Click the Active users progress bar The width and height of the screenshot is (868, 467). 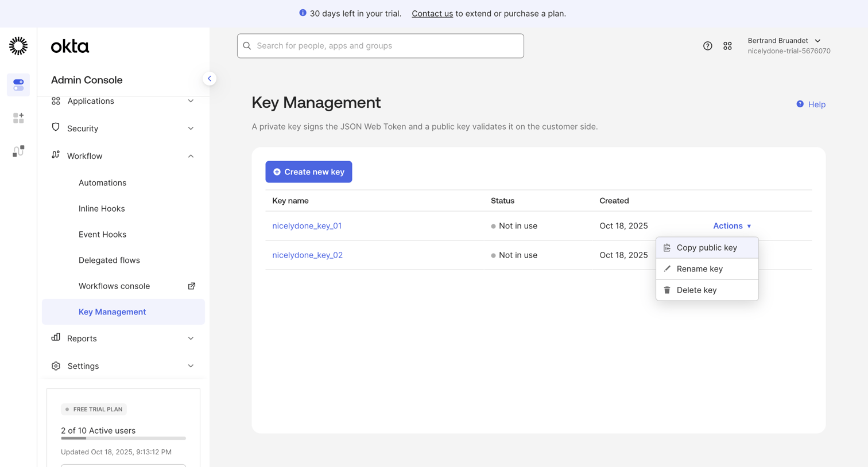pyautogui.click(x=123, y=438)
